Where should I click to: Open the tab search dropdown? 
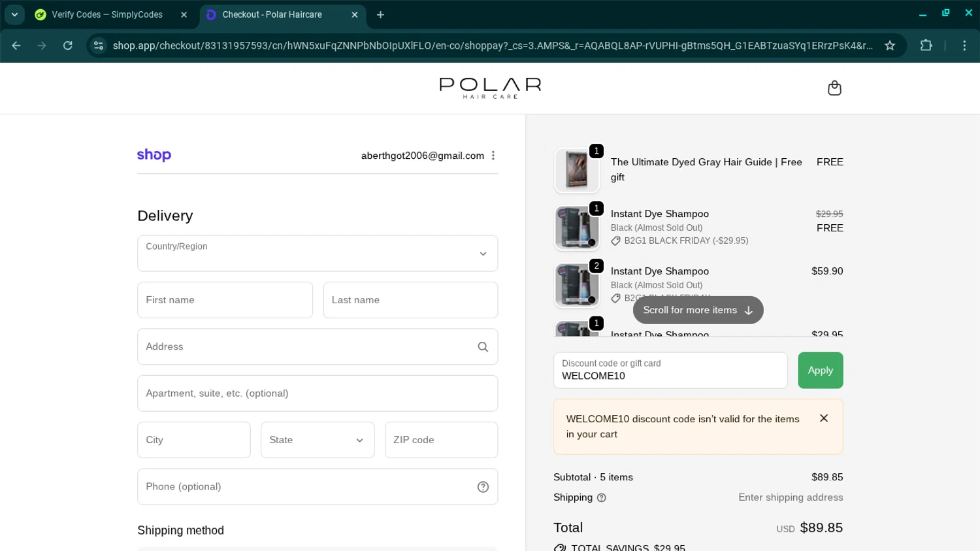[x=14, y=14]
